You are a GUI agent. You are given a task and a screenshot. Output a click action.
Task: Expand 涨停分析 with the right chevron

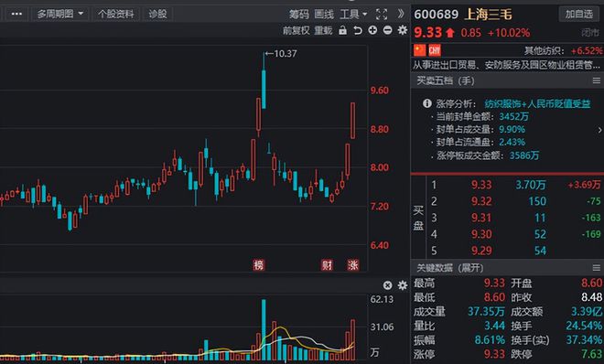click(599, 130)
